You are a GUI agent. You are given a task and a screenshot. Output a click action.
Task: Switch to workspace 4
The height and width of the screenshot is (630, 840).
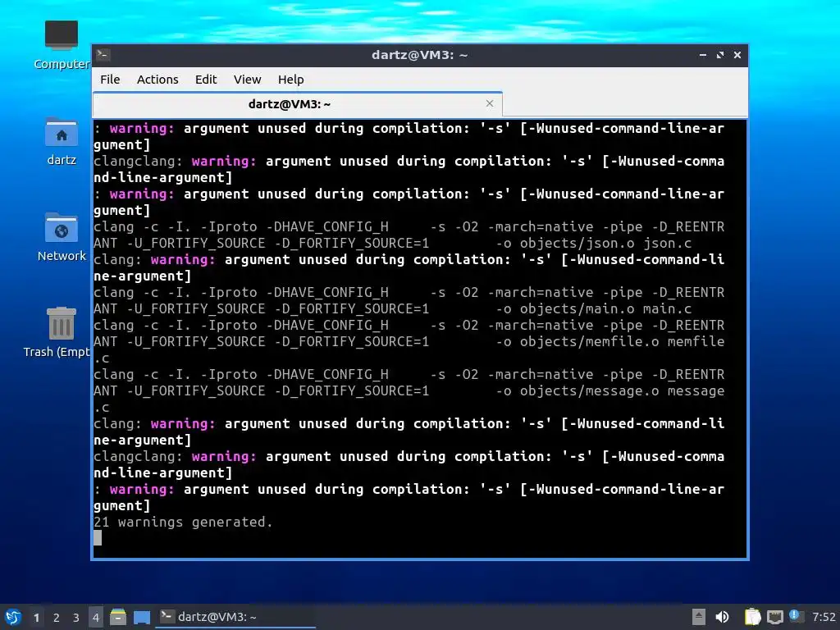96,618
